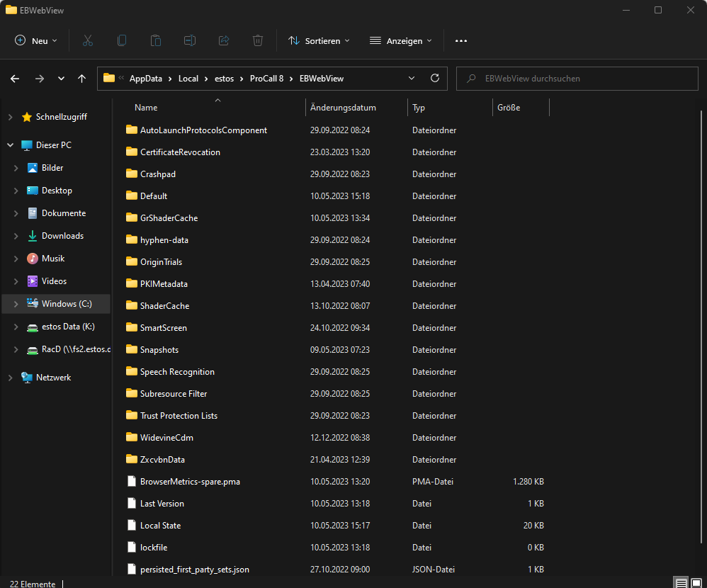Screen dimensions: 707x588
Task: Refresh the folder with reload icon
Action: pyautogui.click(x=435, y=79)
